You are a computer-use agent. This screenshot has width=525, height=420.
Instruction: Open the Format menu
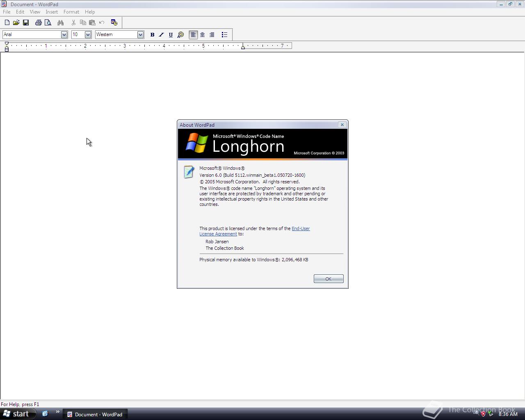[71, 12]
